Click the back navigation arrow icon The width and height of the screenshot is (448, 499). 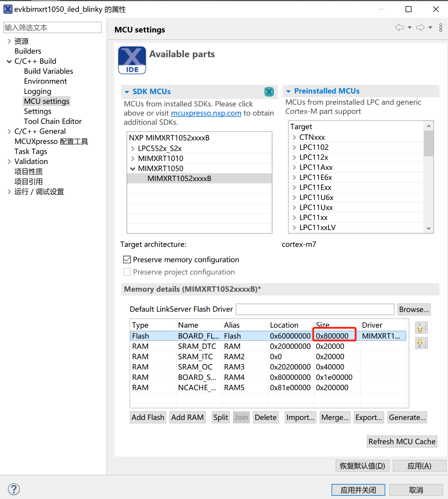tap(399, 28)
